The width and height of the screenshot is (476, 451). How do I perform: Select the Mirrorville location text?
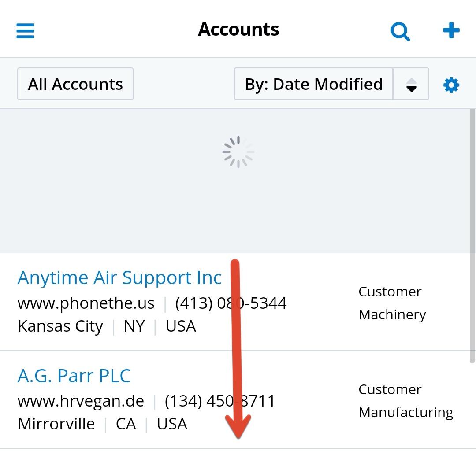click(x=56, y=424)
